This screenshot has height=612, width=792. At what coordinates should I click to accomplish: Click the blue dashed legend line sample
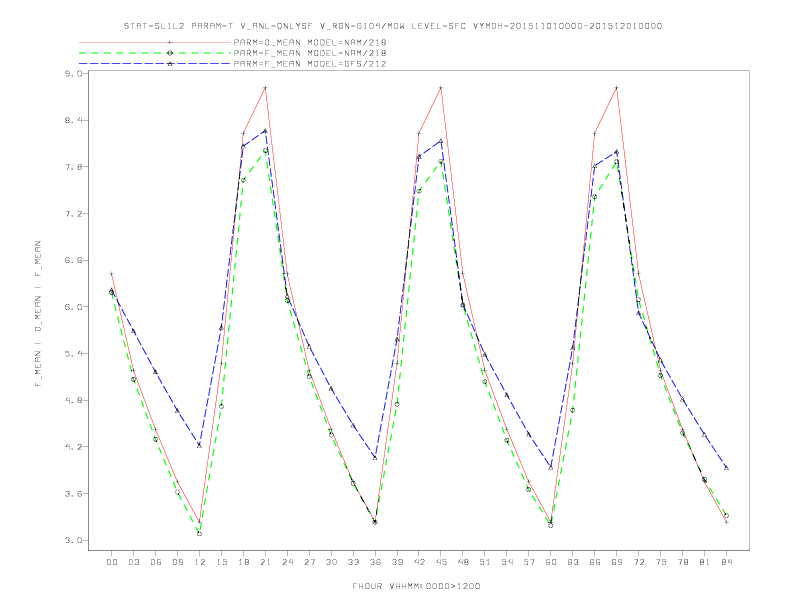click(155, 64)
